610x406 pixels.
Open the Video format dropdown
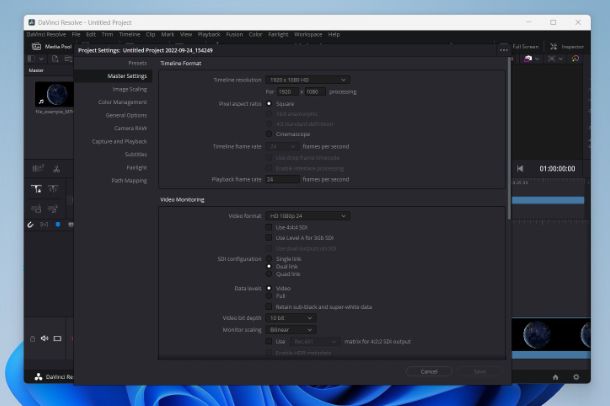coord(307,216)
